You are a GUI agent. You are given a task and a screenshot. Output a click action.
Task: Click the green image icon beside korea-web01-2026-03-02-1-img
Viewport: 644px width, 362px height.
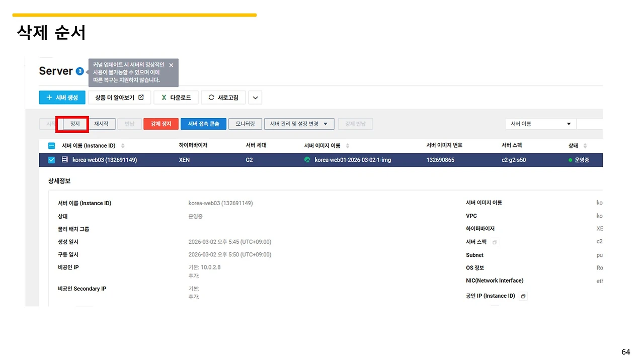307,160
